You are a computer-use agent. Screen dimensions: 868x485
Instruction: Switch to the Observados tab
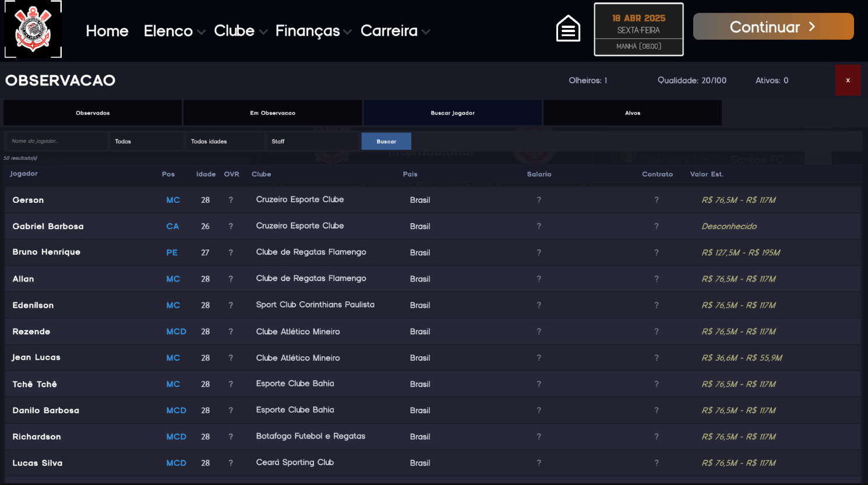(93, 113)
